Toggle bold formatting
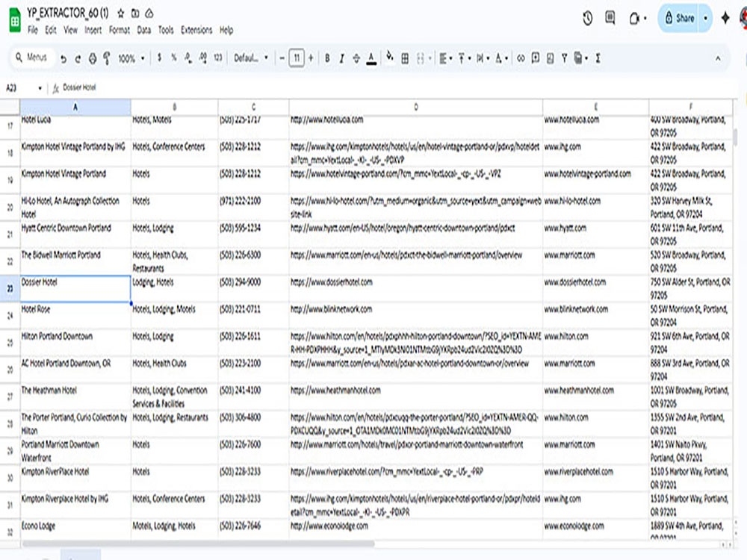The height and width of the screenshot is (560, 747). (x=327, y=58)
